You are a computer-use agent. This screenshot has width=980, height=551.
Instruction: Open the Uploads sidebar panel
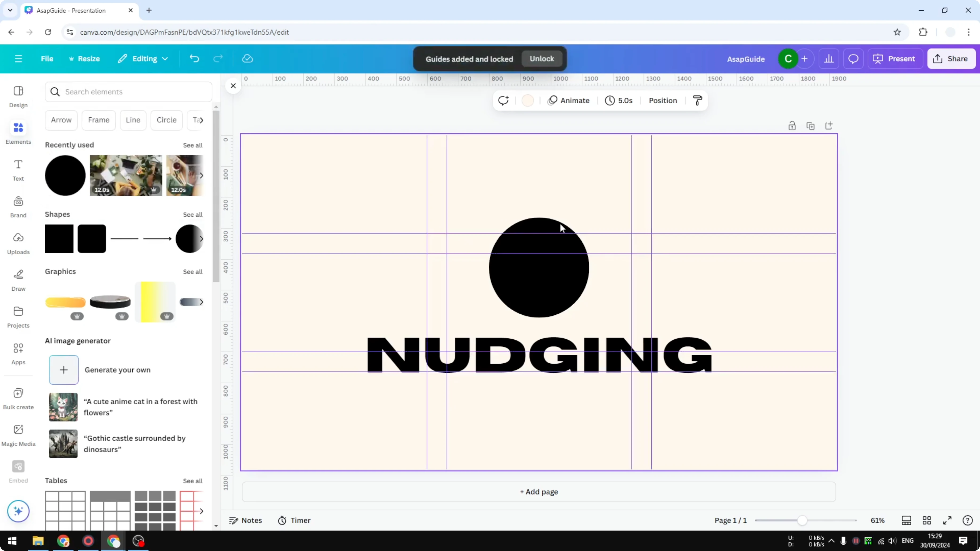[18, 243]
